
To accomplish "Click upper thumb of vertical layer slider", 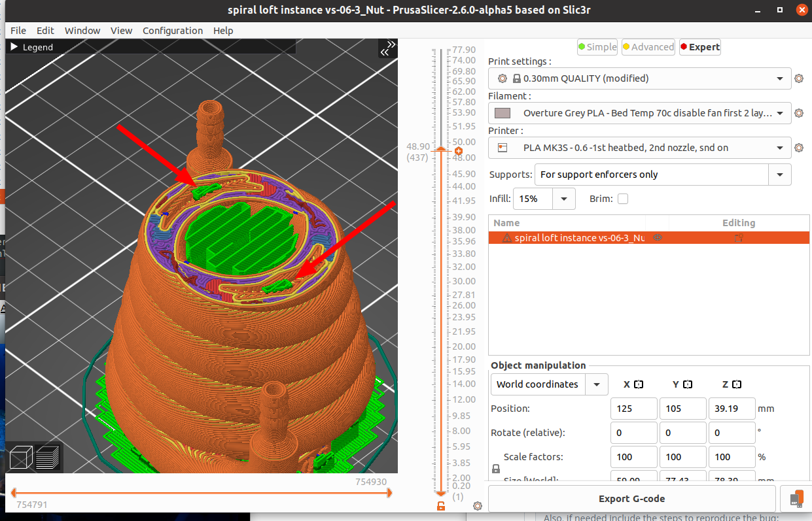I will pyautogui.click(x=441, y=150).
